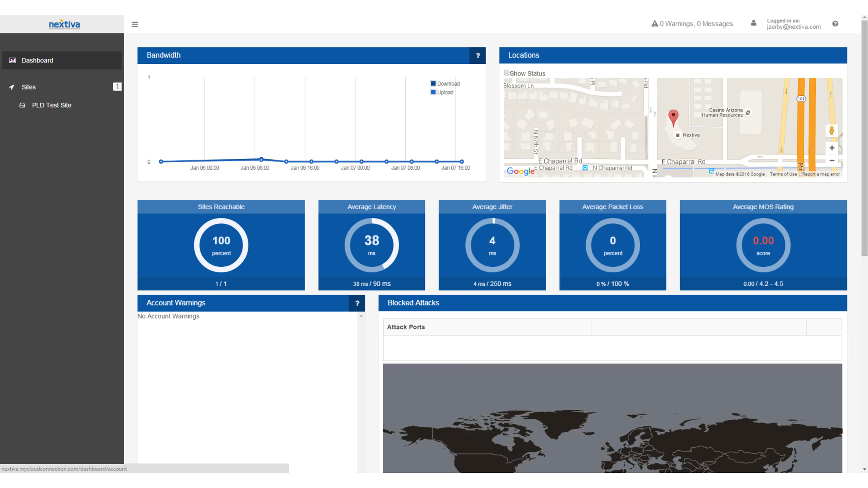Zoom out on the Locations map
Screen dimensions: 868x488
click(832, 160)
